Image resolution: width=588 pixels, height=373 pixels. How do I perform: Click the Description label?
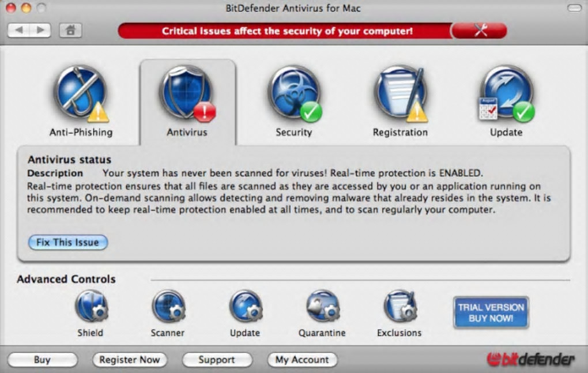coord(55,173)
